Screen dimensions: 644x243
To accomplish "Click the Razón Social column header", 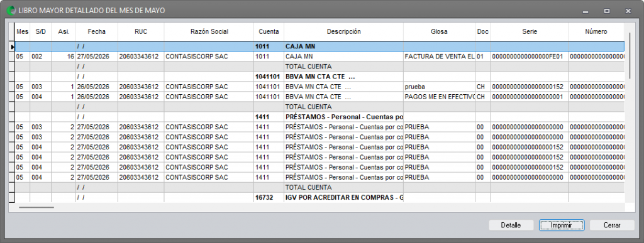I will point(209,31).
